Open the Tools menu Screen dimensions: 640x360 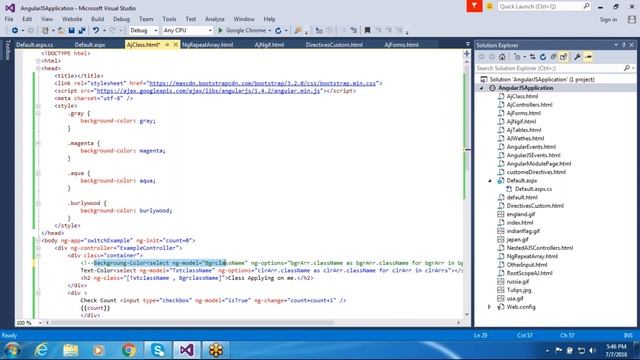(169, 19)
